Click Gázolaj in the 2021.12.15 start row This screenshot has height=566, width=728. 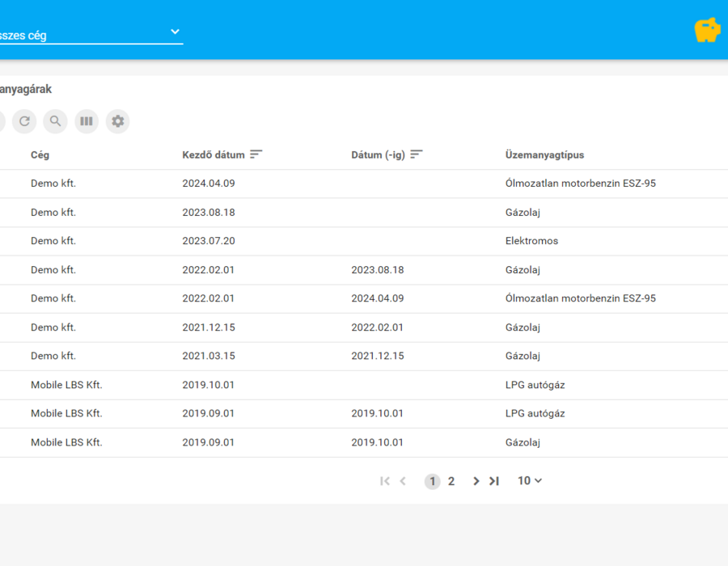pyautogui.click(x=523, y=327)
